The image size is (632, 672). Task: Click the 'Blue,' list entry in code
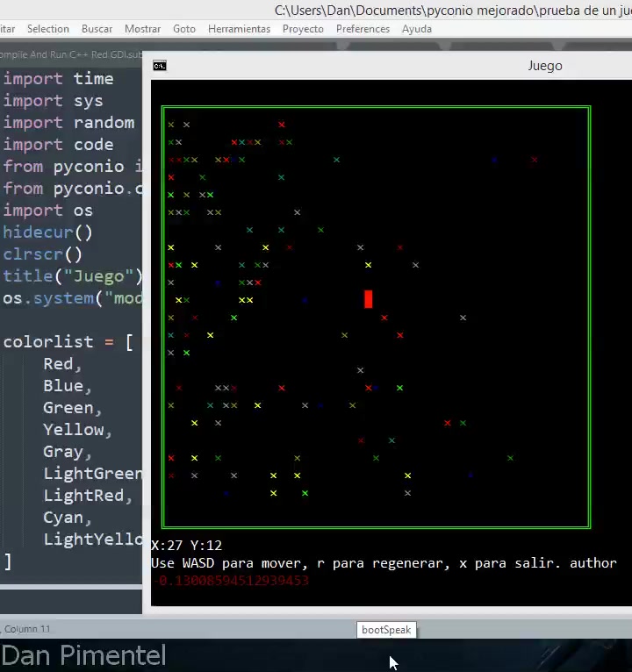[68, 386]
